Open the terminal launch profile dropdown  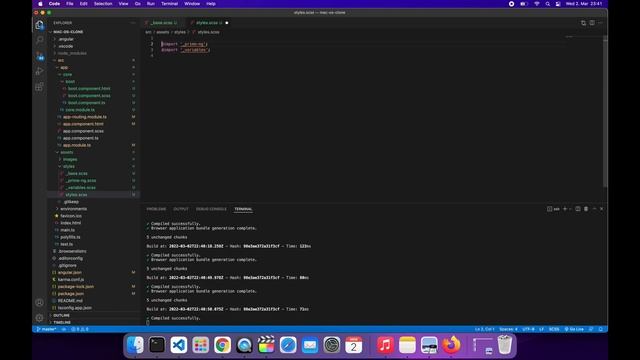click(570, 209)
